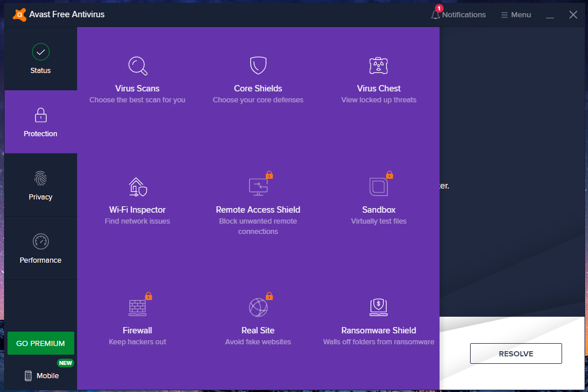Click the Privacy fingerprint icon
The width and height of the screenshot is (588, 392).
[40, 178]
